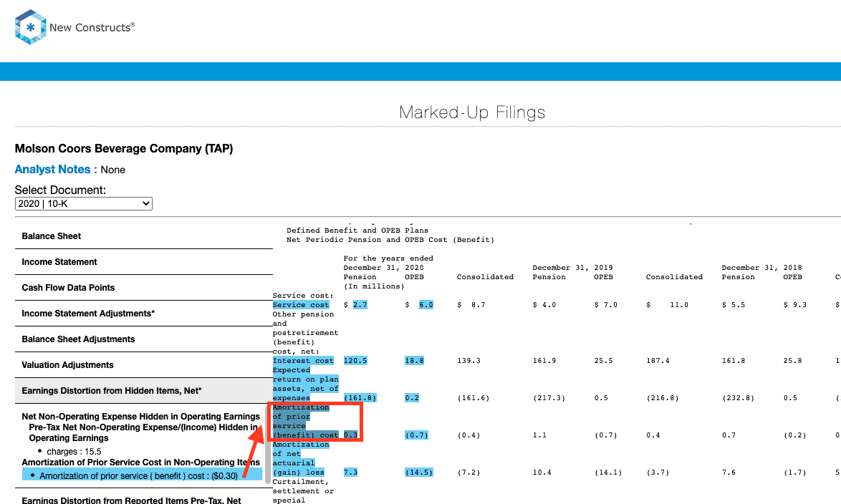Select the charges : 15.5 item
The width and height of the screenshot is (841, 504).
74,452
